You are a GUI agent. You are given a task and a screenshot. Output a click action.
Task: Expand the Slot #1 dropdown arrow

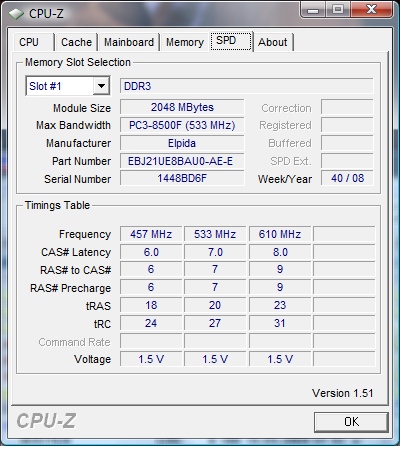(101, 86)
